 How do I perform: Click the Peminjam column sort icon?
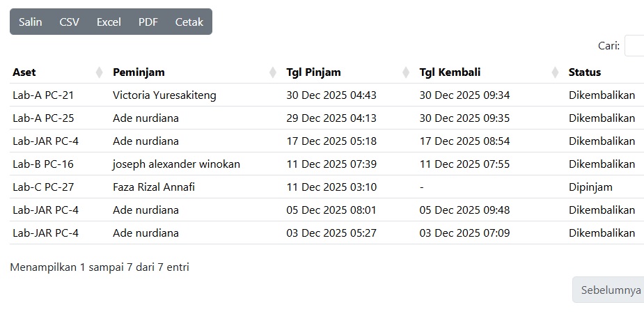point(273,72)
